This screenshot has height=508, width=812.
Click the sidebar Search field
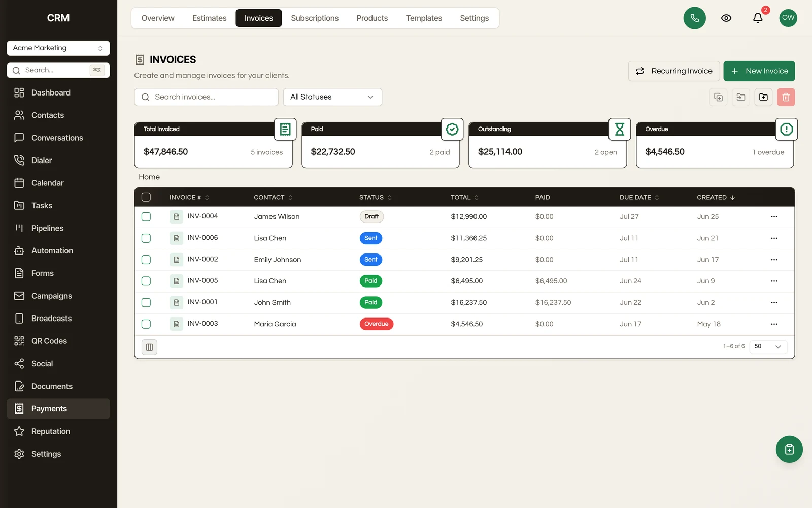tap(58, 70)
